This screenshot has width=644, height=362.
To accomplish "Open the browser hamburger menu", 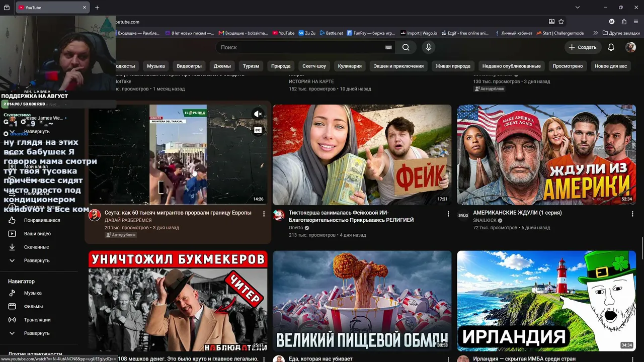I will [636, 22].
